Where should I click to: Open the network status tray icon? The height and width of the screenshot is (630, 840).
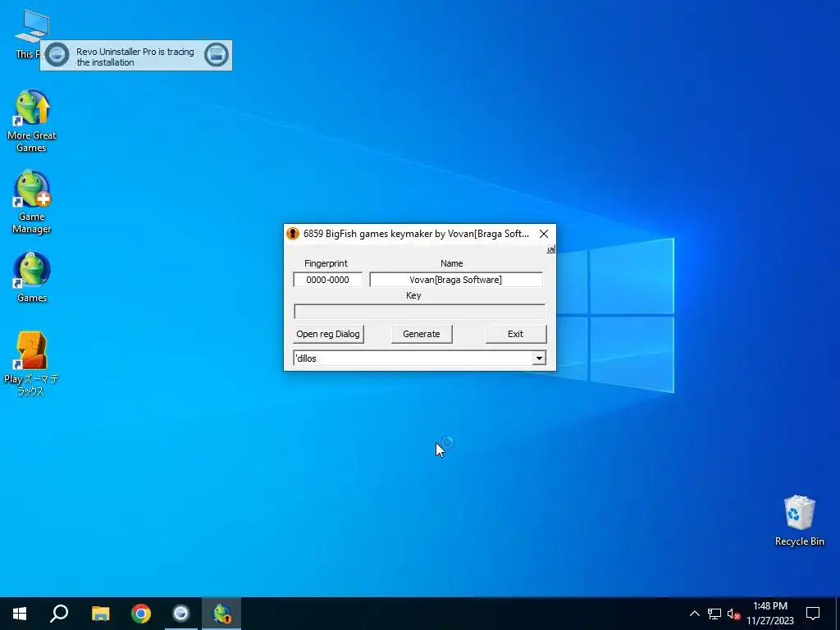coord(714,614)
